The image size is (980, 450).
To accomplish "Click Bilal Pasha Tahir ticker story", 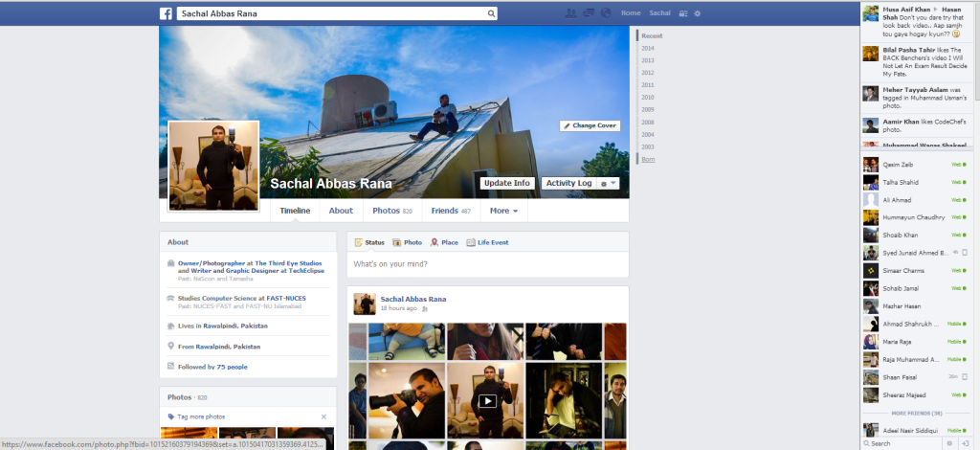I will [916, 62].
